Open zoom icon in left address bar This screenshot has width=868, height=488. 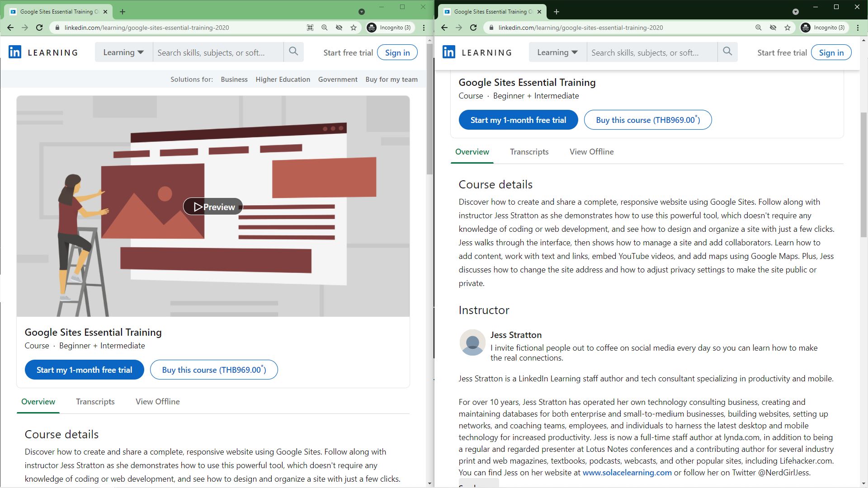tap(325, 28)
